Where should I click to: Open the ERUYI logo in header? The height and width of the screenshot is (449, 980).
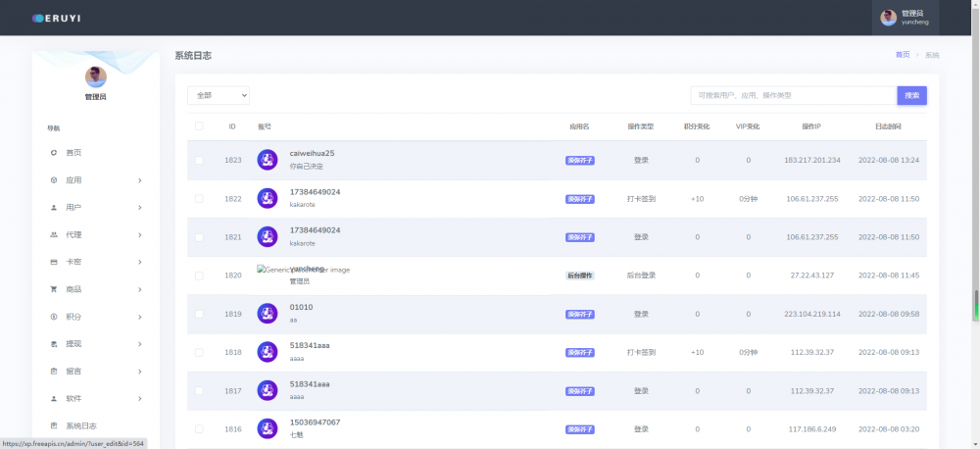58,18
